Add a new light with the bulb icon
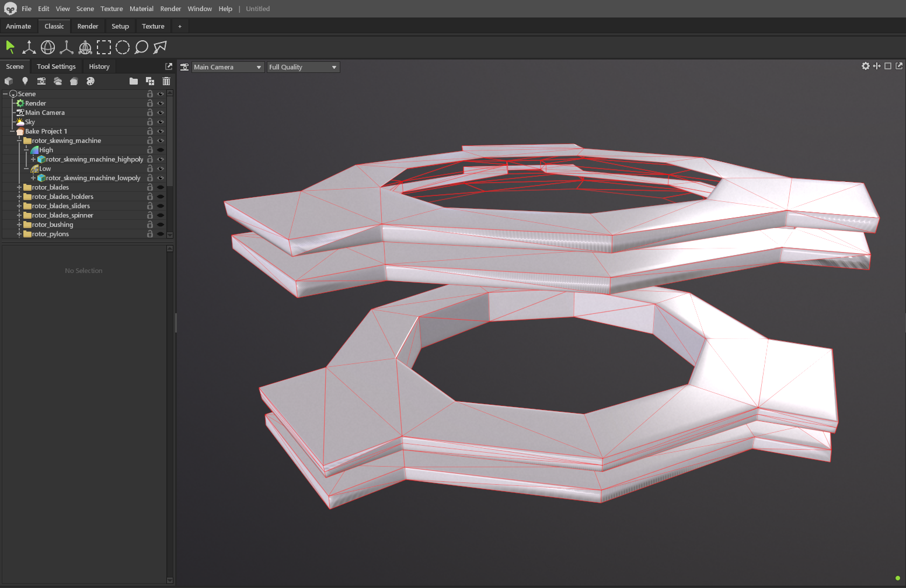This screenshot has height=588, width=906. pos(25,81)
